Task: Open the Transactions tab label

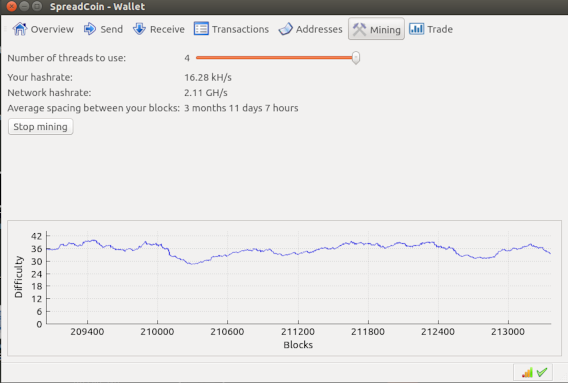Action: click(x=241, y=29)
